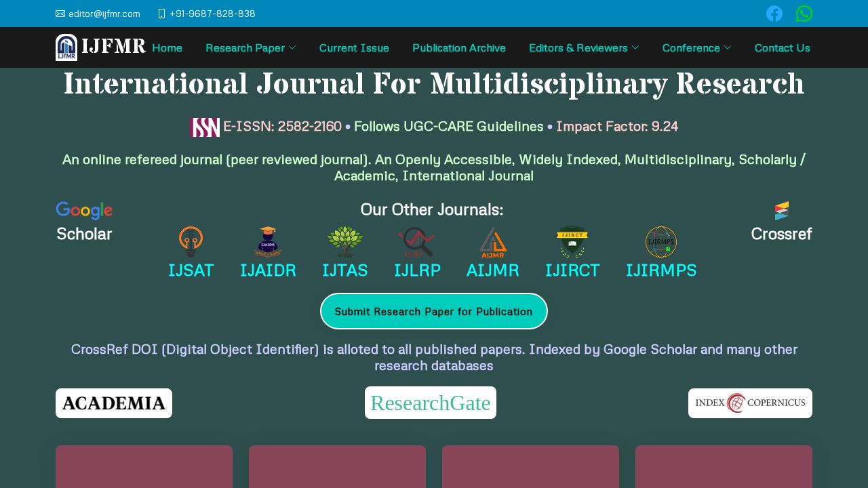
Task: Click the Crossref text label
Action: pyautogui.click(x=781, y=234)
